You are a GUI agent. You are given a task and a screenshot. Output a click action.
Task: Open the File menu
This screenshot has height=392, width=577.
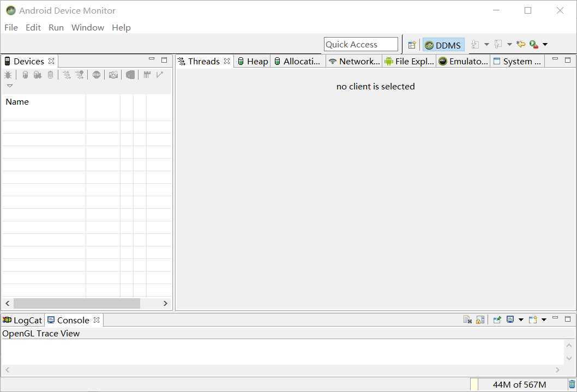click(x=11, y=28)
